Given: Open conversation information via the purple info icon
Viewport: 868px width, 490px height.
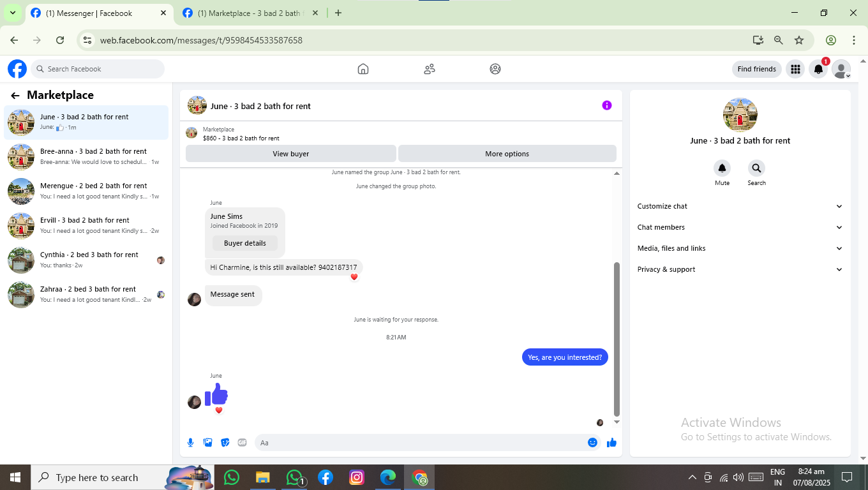Looking at the screenshot, I should 607,105.
